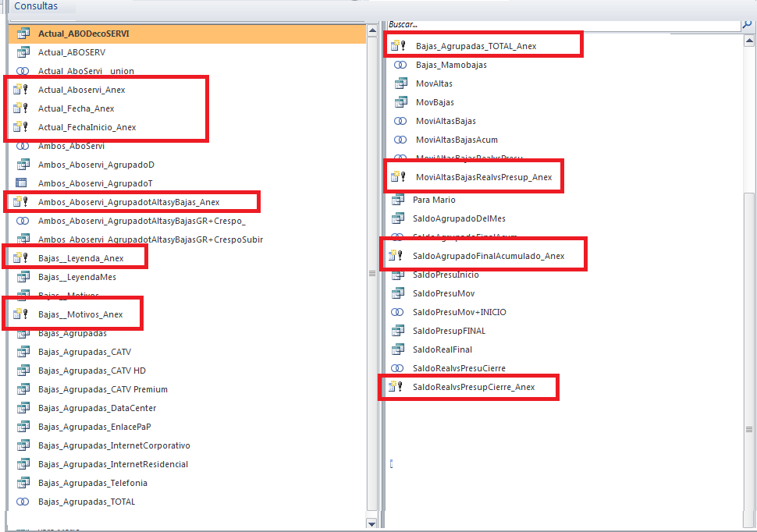Select the MoviAltasBajasRealvsPresup_Anex query
The height and width of the screenshot is (532, 757).
pyautogui.click(x=484, y=177)
